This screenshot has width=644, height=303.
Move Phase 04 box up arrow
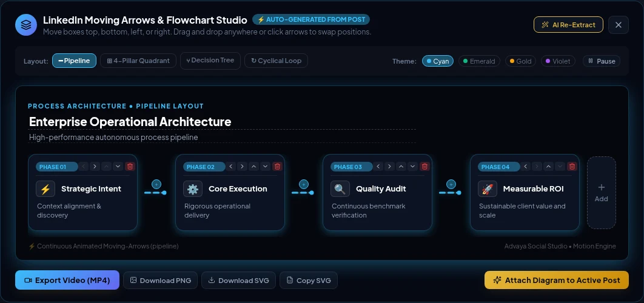point(548,166)
